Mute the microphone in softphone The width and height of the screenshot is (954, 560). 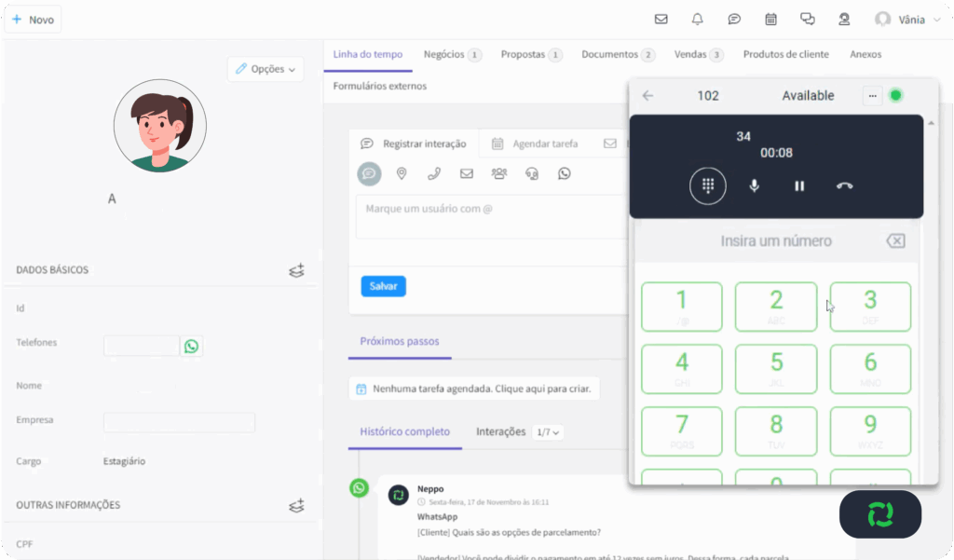[x=754, y=185]
